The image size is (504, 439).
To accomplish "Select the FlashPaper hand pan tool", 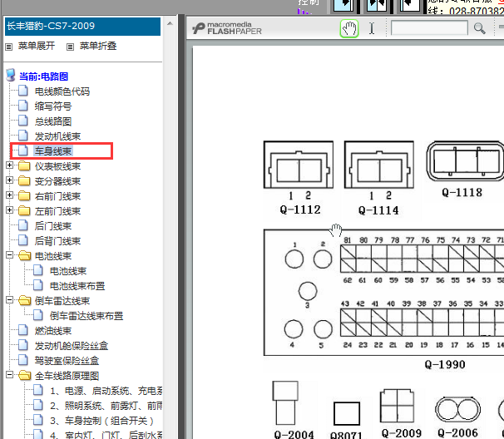I will tap(349, 28).
